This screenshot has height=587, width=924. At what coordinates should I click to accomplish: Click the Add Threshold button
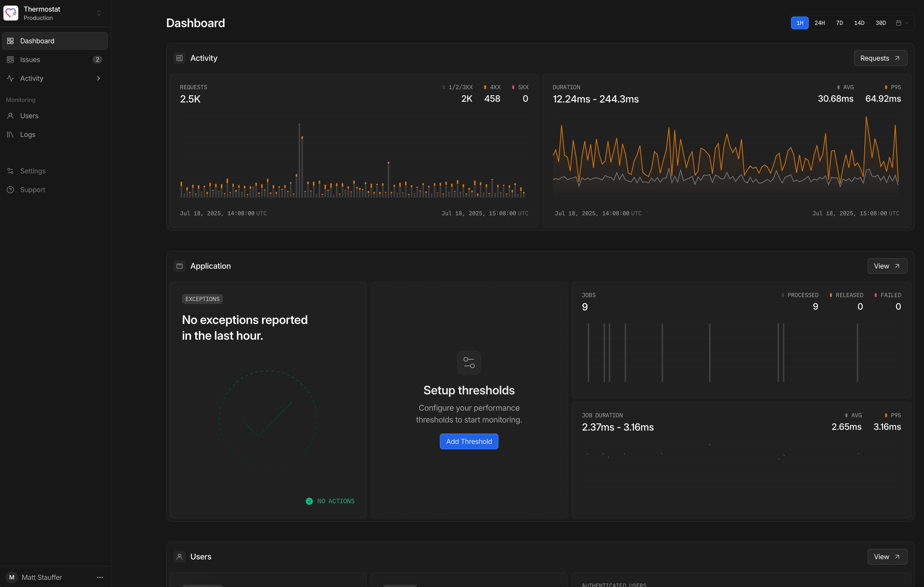point(468,441)
